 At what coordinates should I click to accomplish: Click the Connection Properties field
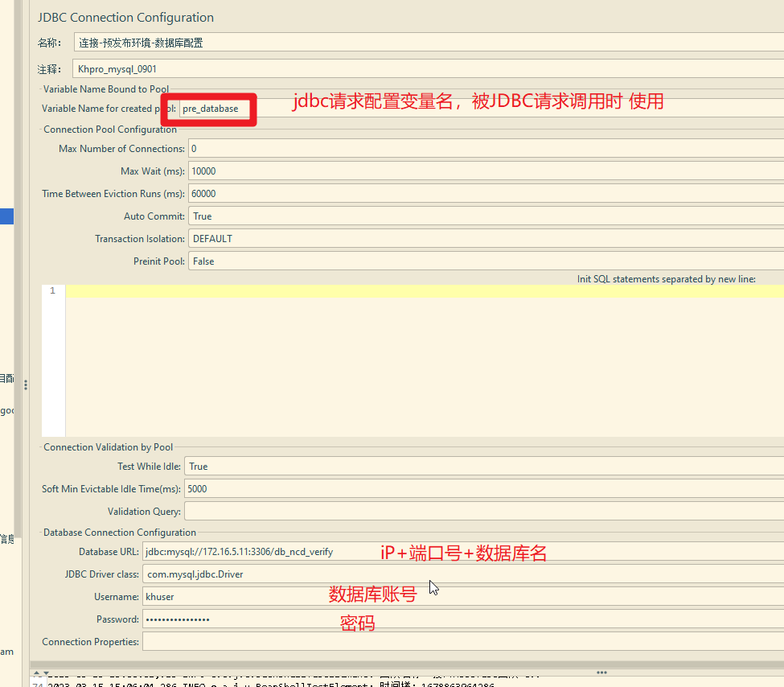463,641
